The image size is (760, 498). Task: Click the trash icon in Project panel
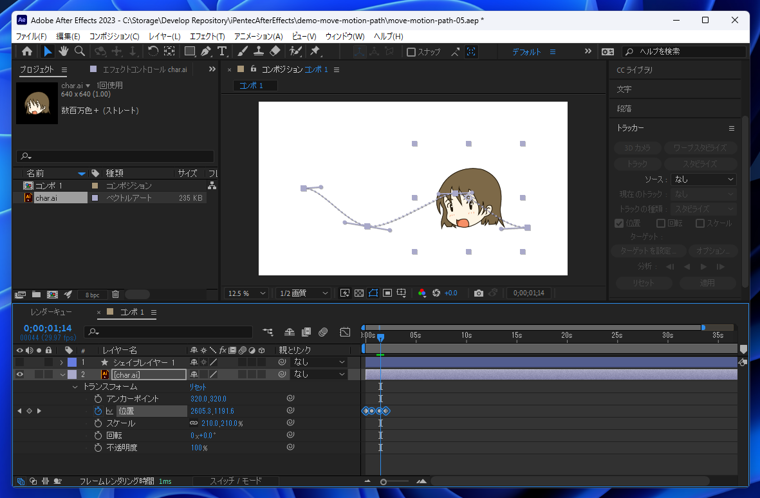(115, 295)
